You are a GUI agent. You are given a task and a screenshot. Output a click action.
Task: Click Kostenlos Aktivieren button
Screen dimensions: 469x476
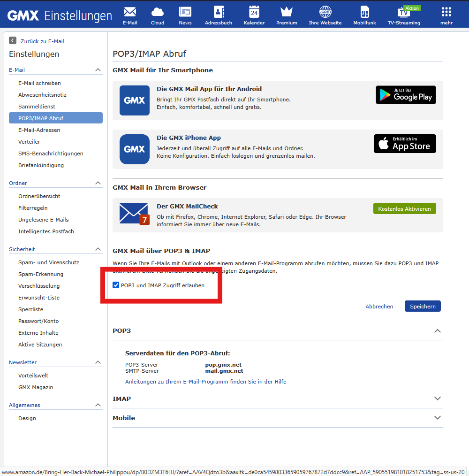[405, 208]
